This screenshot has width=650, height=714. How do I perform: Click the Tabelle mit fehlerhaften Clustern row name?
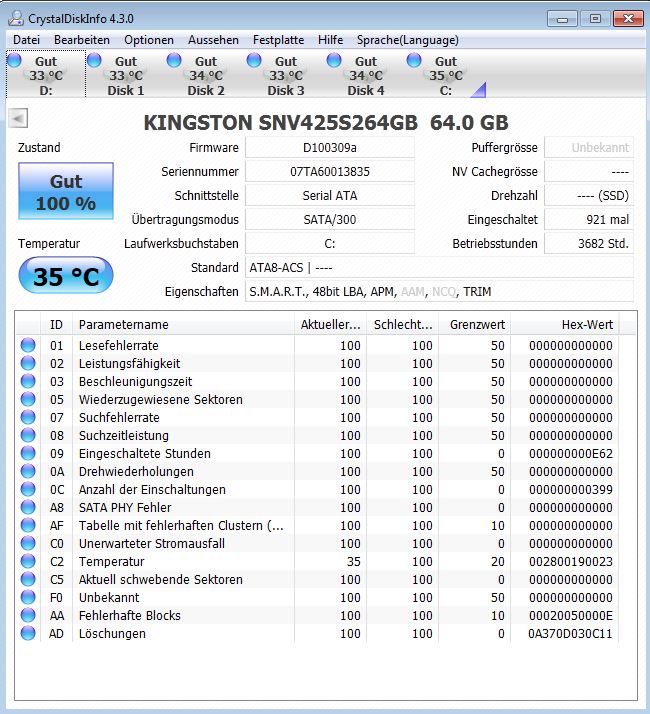pyautogui.click(x=181, y=525)
